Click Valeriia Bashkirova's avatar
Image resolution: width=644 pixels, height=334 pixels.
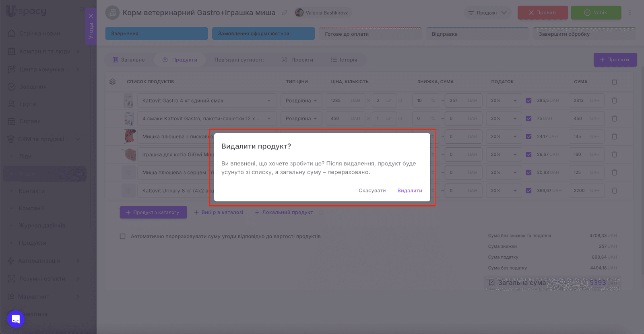299,12
